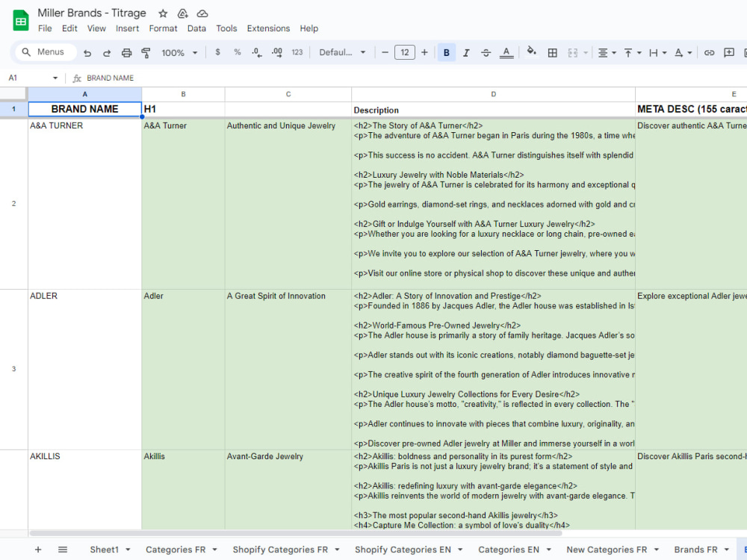Viewport: 747px width, 560px height.
Task: Click the Undo arrow
Action: coord(87,52)
